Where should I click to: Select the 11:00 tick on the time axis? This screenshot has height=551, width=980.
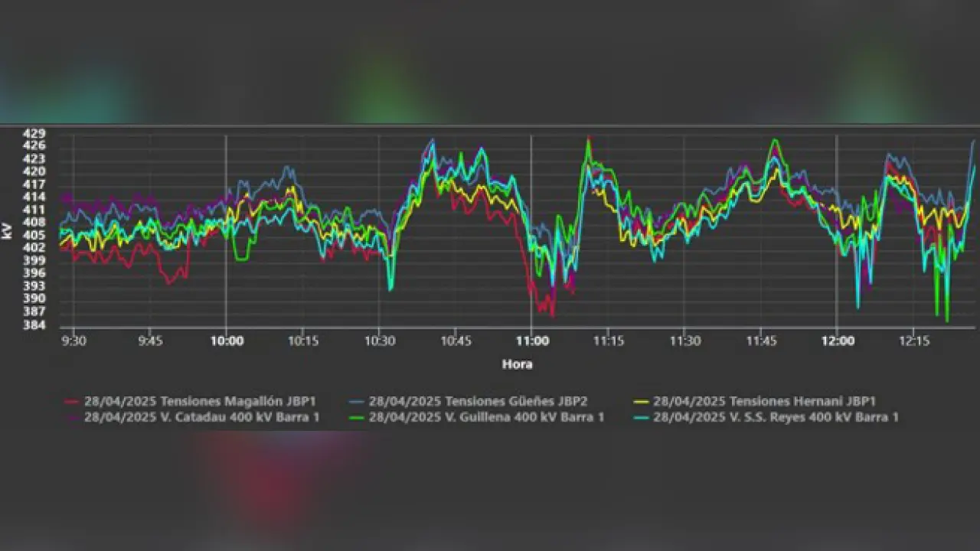(x=532, y=341)
